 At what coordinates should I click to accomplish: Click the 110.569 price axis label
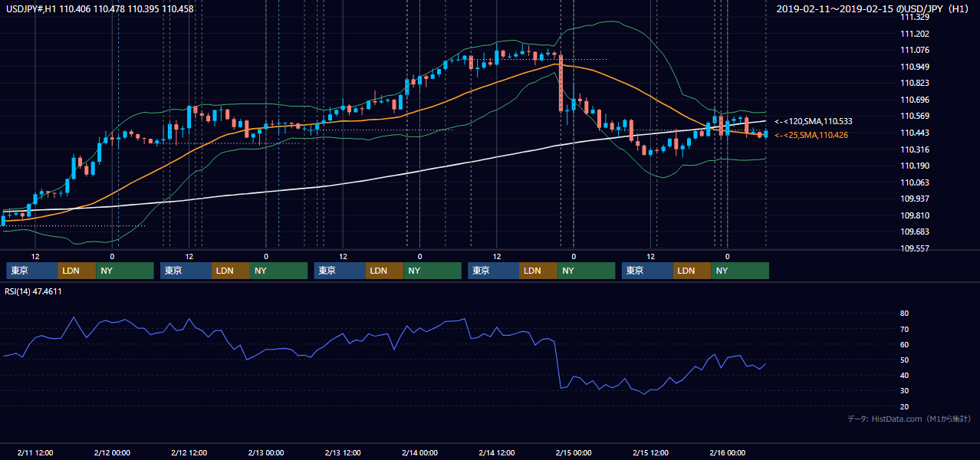pos(914,117)
